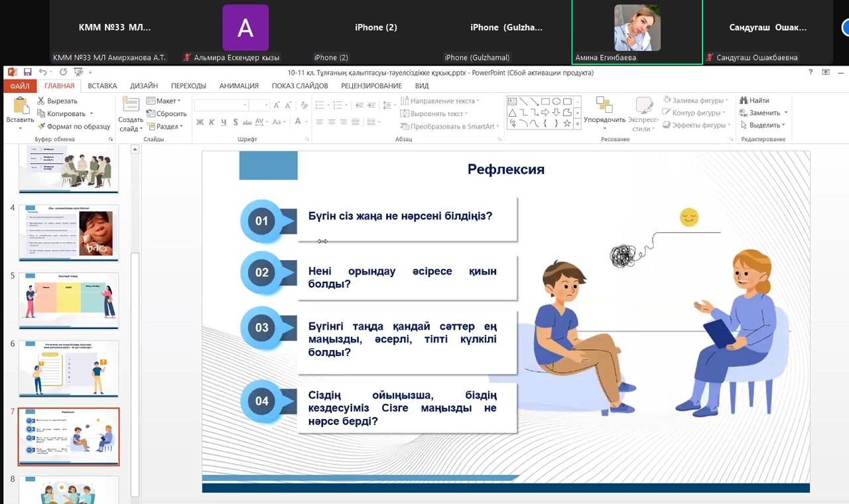Image resolution: width=849 pixels, height=504 pixels.
Task: Open the Макет layout dropdown
Action: 163,101
